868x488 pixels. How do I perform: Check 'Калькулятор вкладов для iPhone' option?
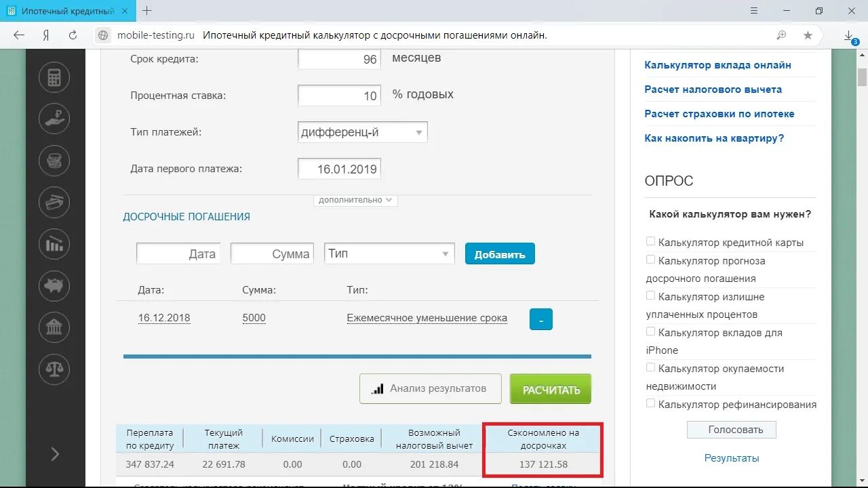(x=650, y=331)
